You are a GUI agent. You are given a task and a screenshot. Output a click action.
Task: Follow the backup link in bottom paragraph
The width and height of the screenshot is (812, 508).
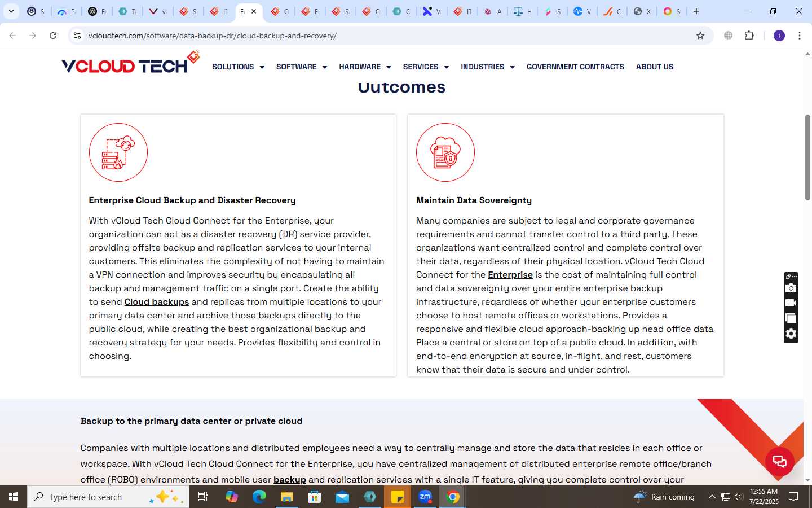tap(290, 480)
